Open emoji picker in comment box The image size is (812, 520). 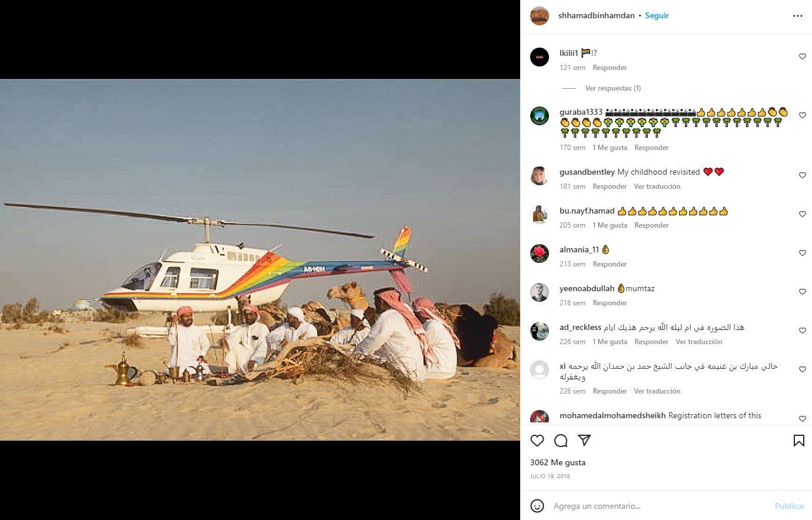pos(537,506)
